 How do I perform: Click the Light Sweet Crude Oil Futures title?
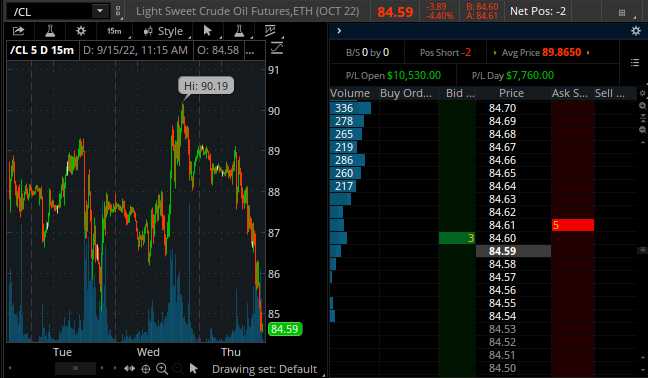click(x=248, y=11)
